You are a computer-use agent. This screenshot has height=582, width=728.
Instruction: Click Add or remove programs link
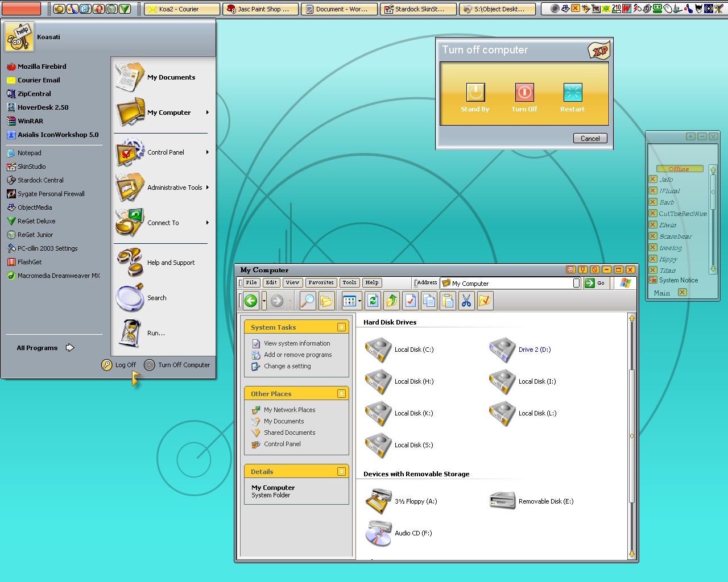297,355
